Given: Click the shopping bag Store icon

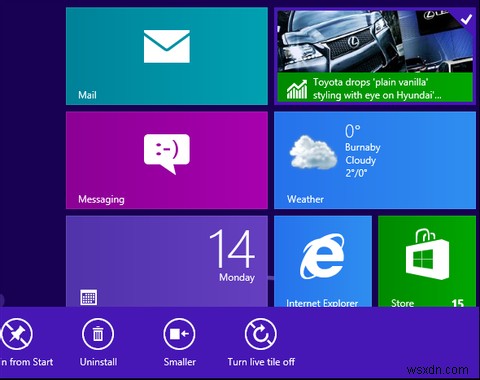Looking at the screenshot, I should coord(427,255).
